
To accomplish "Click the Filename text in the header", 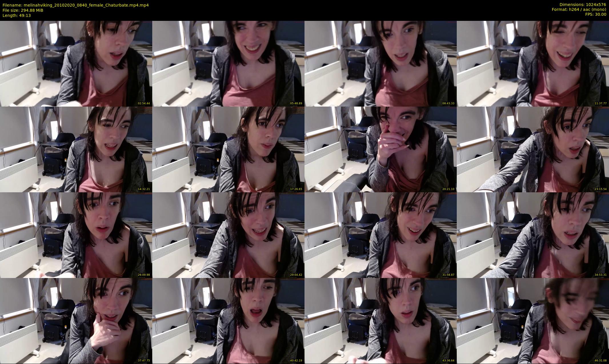I will click(x=75, y=5).
